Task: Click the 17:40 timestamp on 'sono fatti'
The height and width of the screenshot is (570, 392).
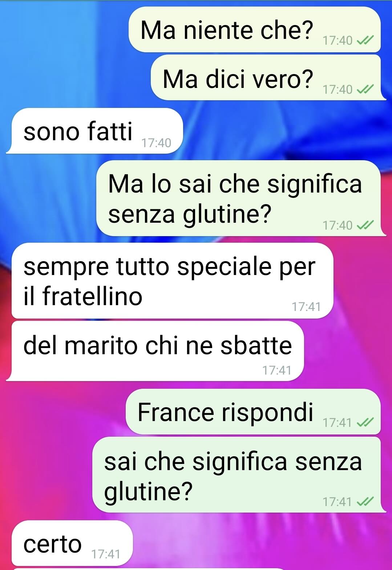Action: pyautogui.click(x=156, y=143)
